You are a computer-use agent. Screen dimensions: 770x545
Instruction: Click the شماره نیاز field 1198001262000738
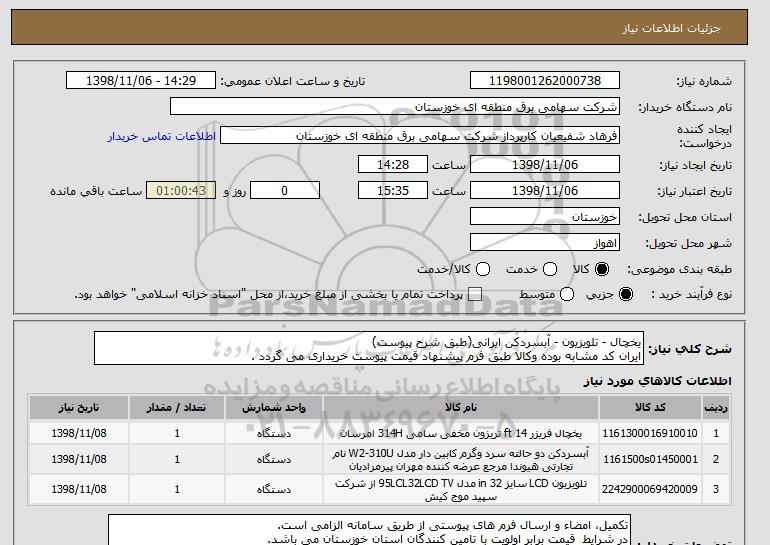point(545,81)
